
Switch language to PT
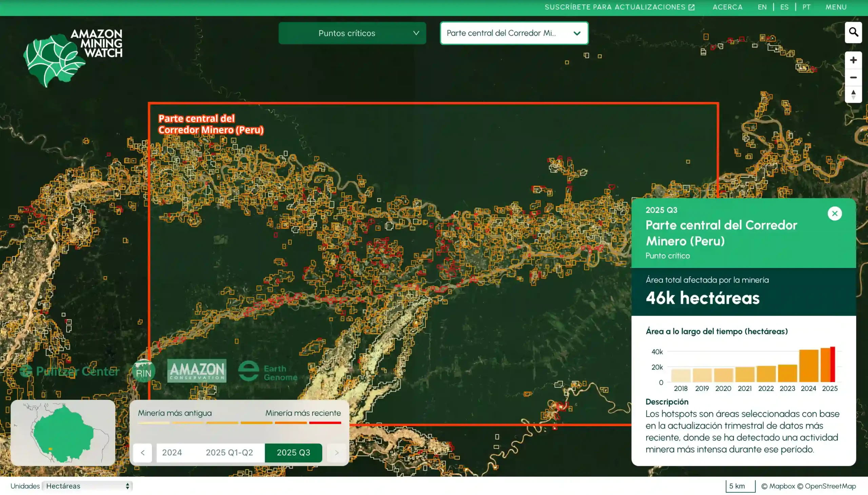click(x=806, y=7)
